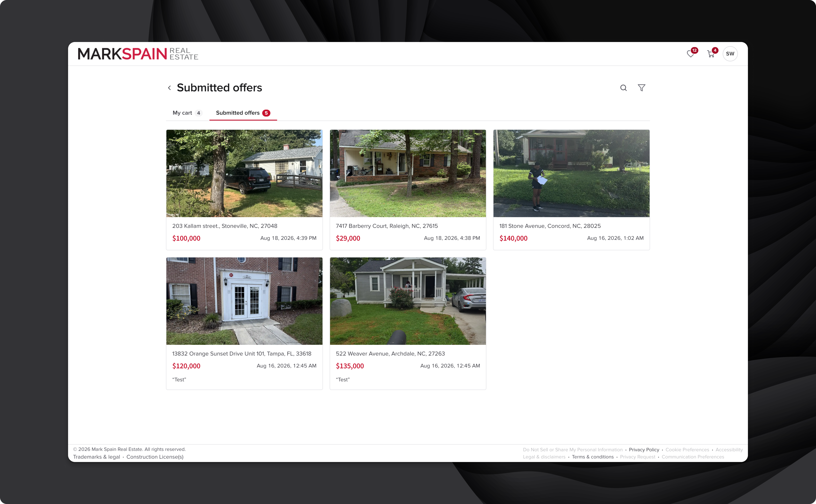Click the copyright 2026 Mark Spain Real Estate text

pyautogui.click(x=129, y=449)
